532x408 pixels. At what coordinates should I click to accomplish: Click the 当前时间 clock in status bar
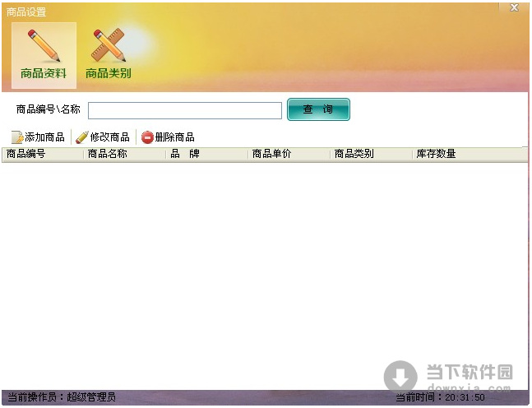pos(441,397)
